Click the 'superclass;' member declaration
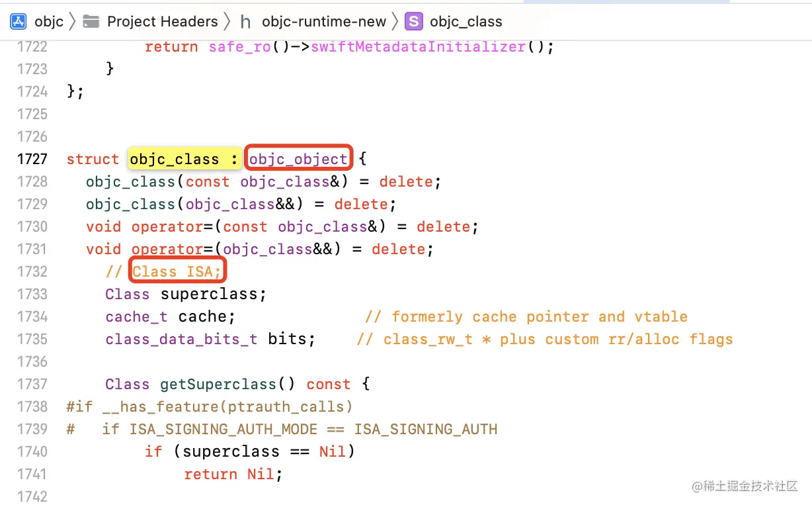This screenshot has height=507, width=812. coord(214,294)
